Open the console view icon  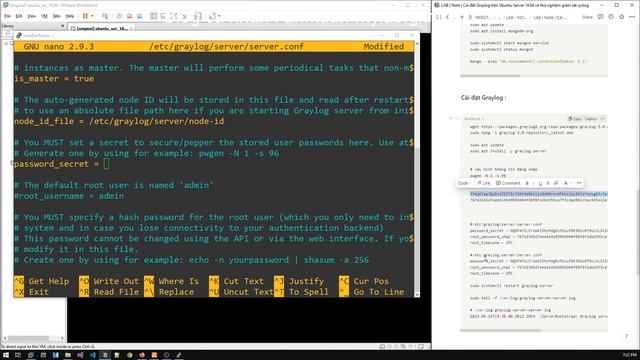coord(198,16)
